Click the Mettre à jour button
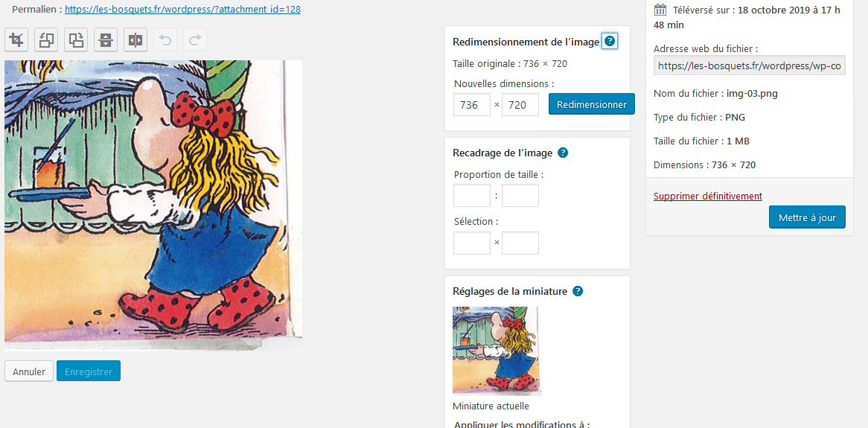Image resolution: width=868 pixels, height=428 pixels. coord(807,217)
